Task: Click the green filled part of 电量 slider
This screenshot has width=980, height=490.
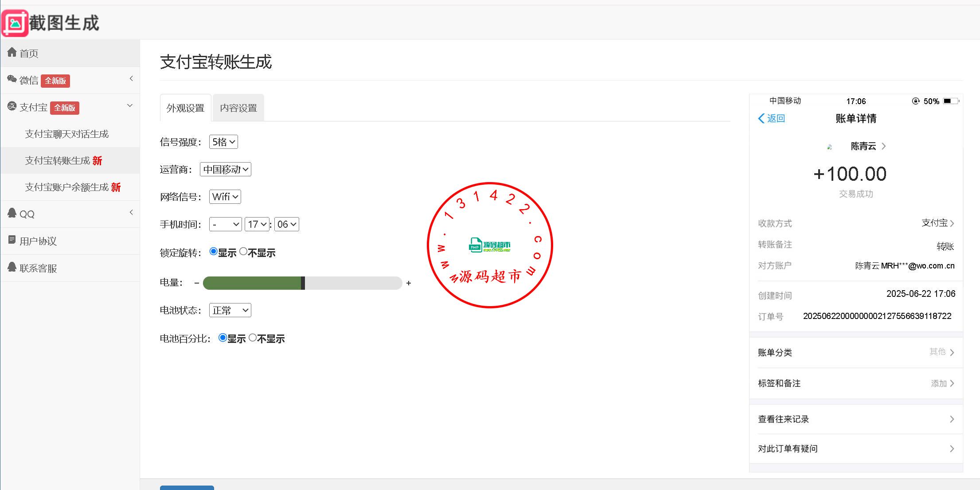Action: 252,283
